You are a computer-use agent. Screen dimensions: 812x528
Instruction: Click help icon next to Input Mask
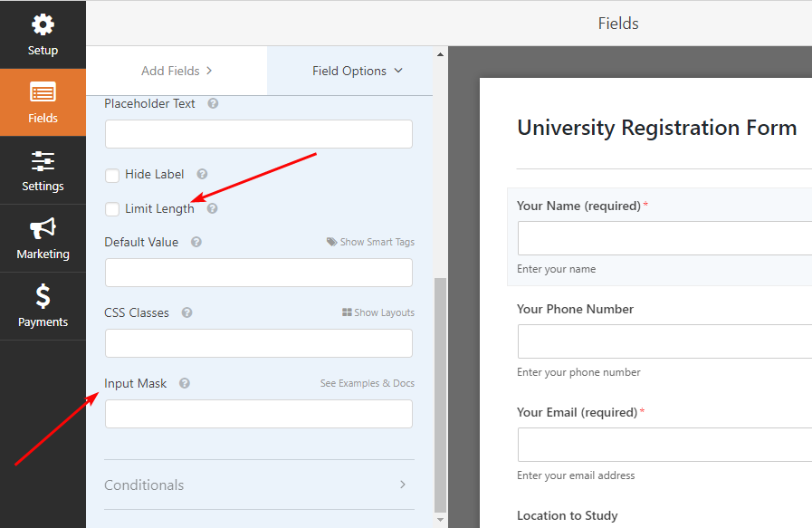tap(185, 383)
